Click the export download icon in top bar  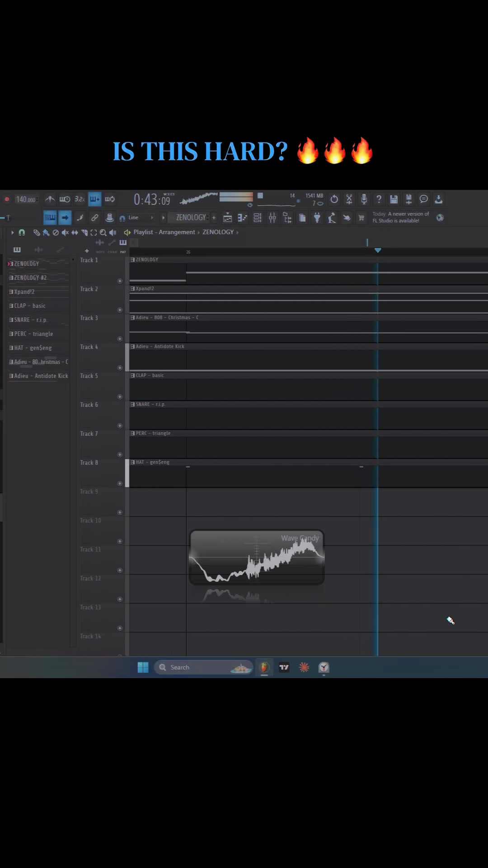pyautogui.click(x=438, y=199)
